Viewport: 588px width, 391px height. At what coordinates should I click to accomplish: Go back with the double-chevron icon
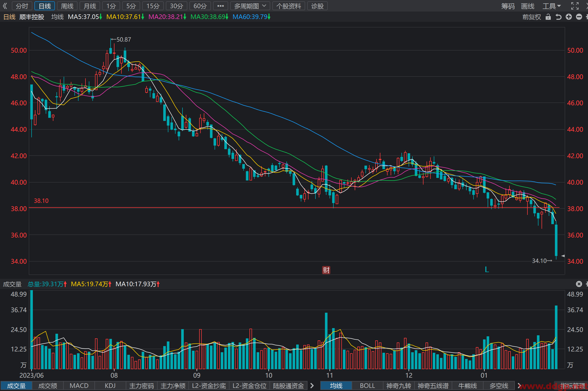(x=5, y=6)
